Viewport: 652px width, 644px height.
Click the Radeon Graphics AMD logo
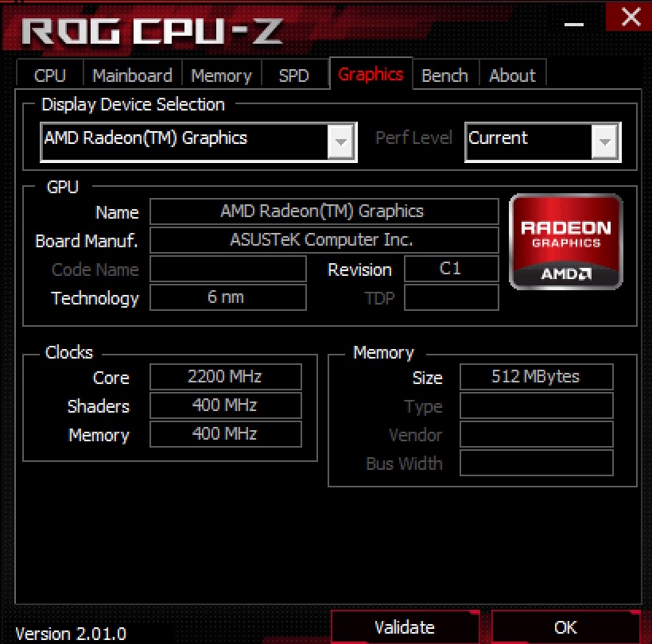pyautogui.click(x=565, y=242)
